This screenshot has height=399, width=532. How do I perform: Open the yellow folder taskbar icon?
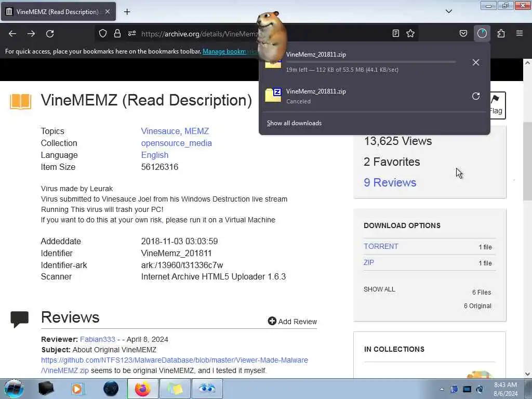(175, 389)
